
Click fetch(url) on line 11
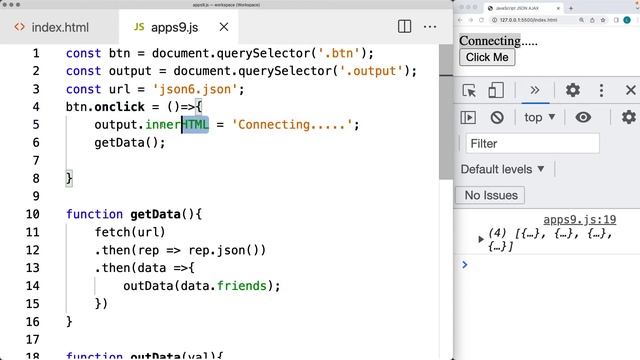130,232
